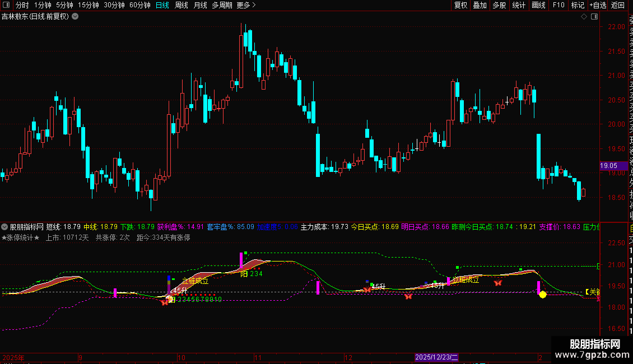Click the 返回 back button
633x364 pixels.
pyautogui.click(x=618, y=5)
